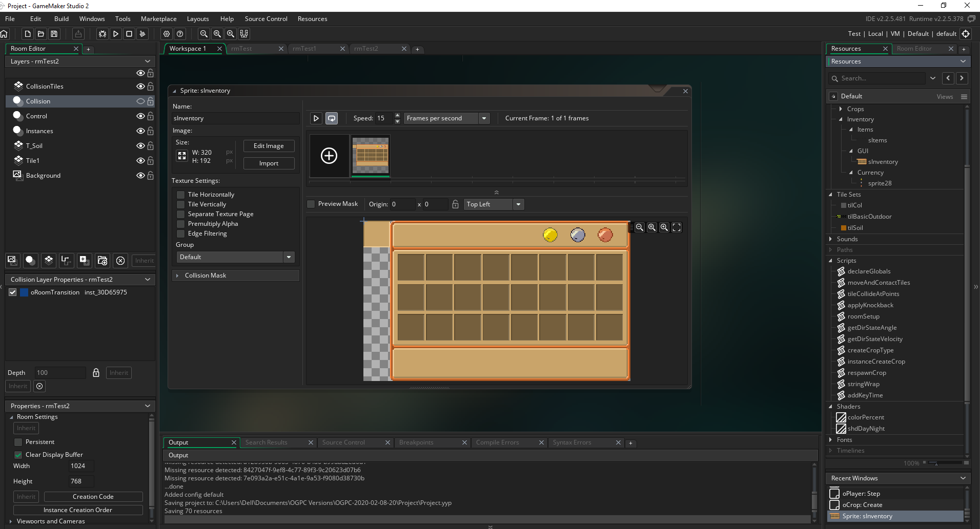980x529 pixels.
Task: Open GameMaker preferences via the gear icon
Action: [166, 34]
